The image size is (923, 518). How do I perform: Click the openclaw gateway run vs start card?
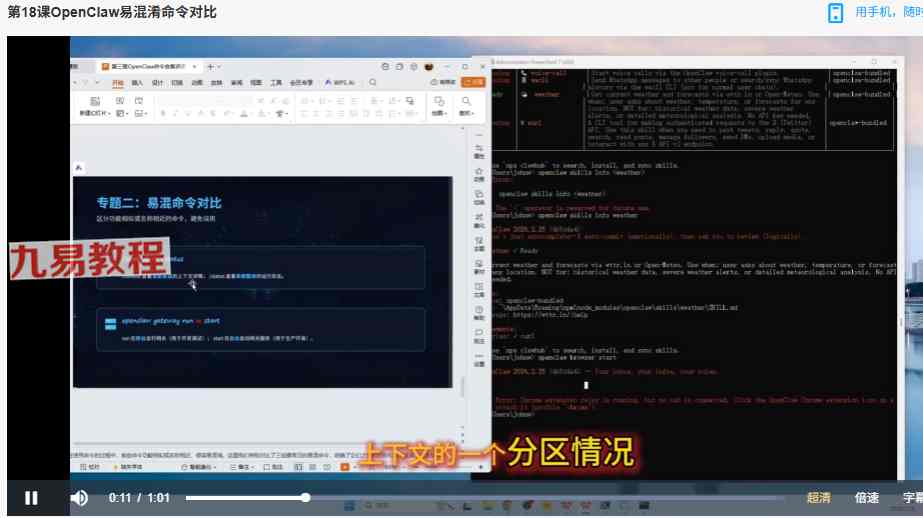pos(276,329)
